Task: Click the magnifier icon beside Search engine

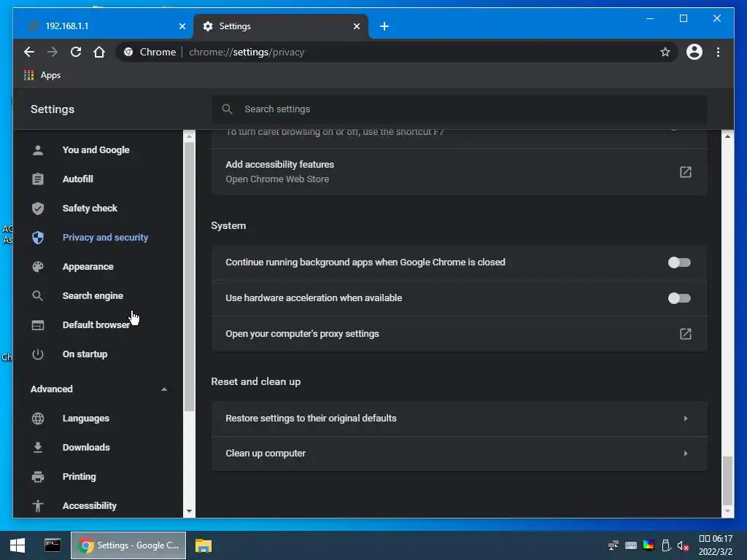Action: point(38,296)
